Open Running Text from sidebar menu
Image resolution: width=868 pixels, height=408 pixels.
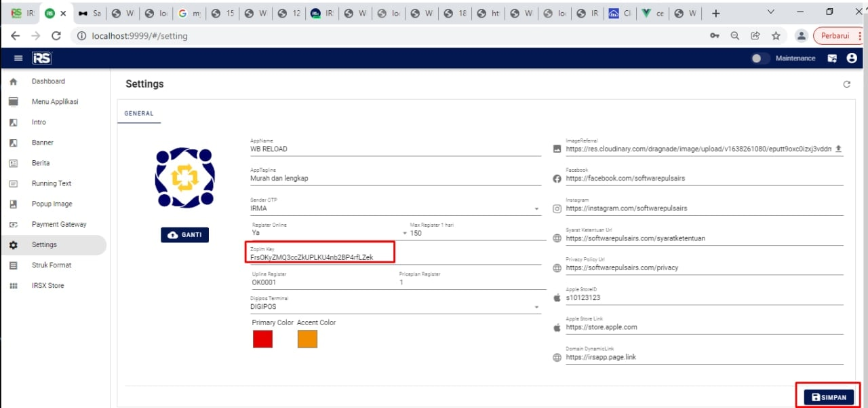coord(52,183)
